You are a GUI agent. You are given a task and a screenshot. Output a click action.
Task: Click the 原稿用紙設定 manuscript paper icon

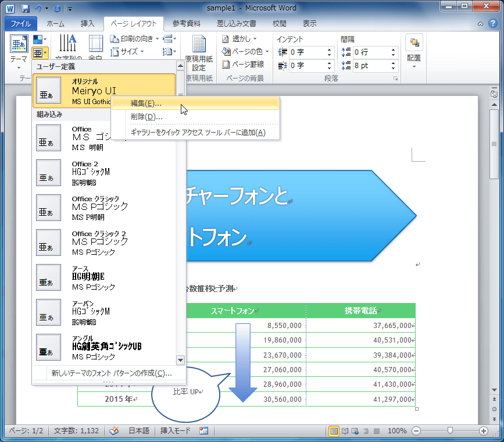tap(199, 53)
